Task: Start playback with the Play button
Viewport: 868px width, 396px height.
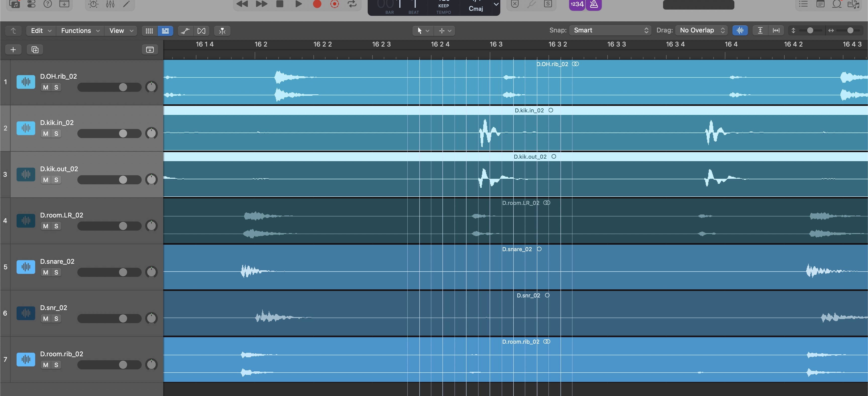Action: click(299, 4)
